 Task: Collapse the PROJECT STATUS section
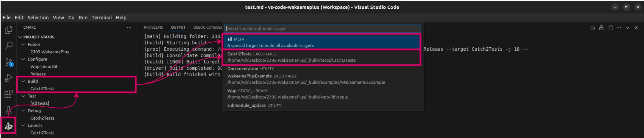pos(20,37)
